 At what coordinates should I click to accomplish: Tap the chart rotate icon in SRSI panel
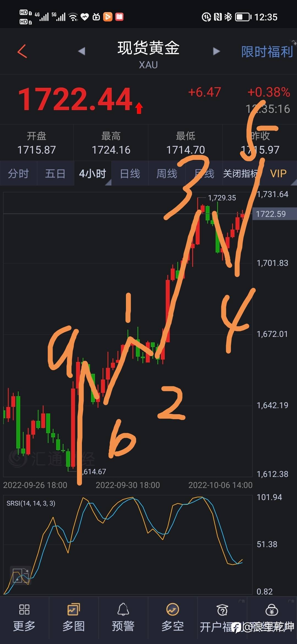coord(21,575)
